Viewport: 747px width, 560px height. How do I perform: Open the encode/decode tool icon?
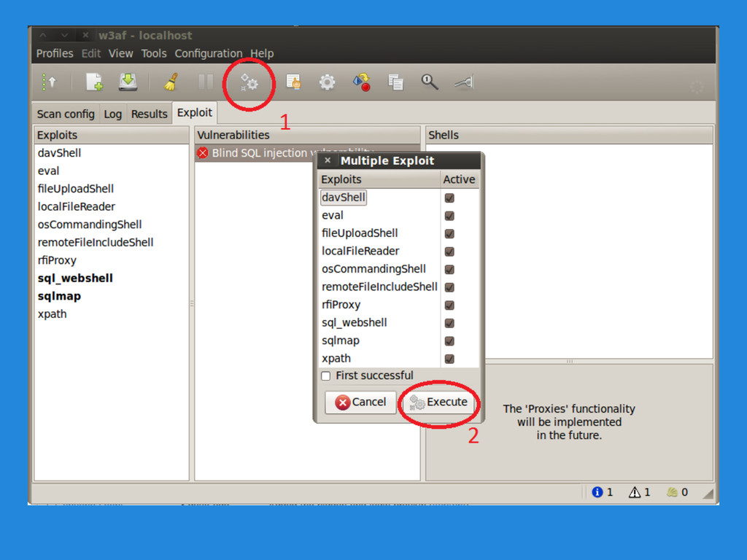coord(362,82)
